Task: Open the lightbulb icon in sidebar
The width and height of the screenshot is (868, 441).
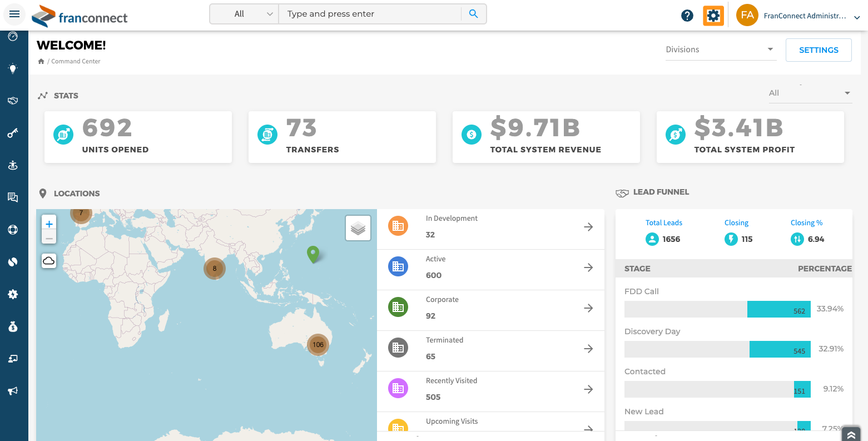Action: pyautogui.click(x=13, y=68)
